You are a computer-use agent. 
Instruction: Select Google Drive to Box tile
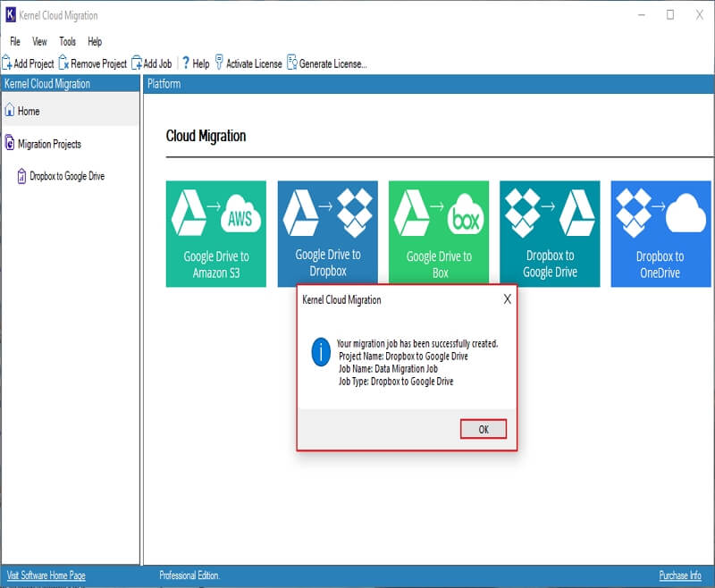[439, 232]
